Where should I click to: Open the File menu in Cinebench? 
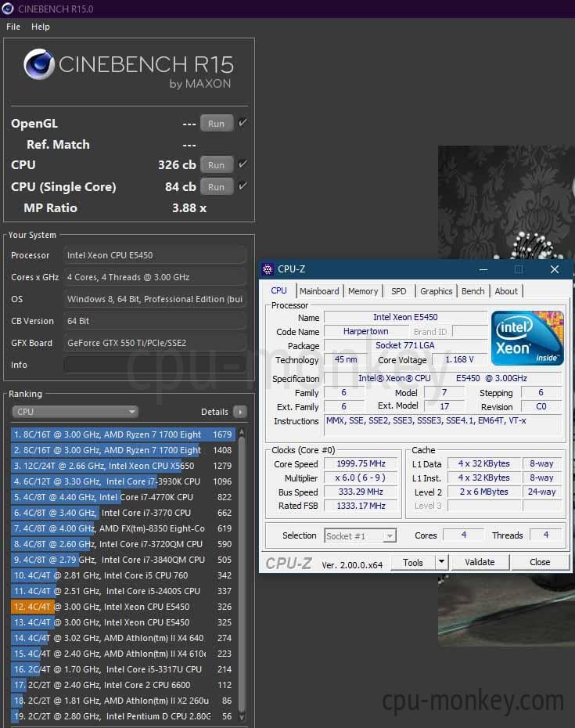(x=13, y=27)
